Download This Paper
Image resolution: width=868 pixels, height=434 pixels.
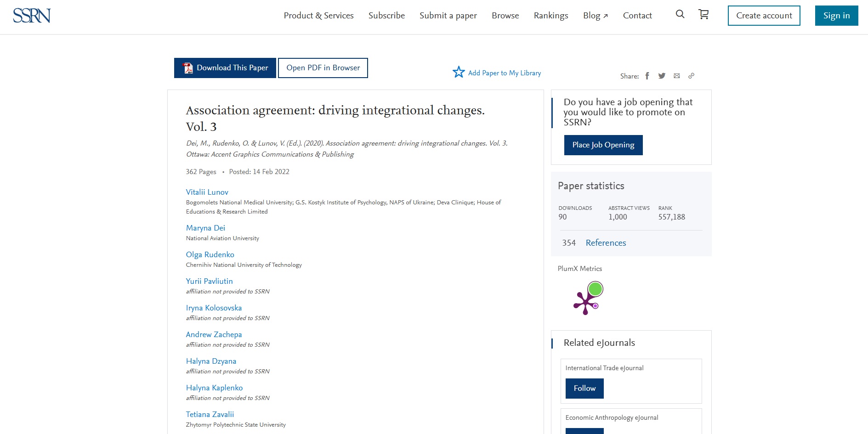click(225, 68)
